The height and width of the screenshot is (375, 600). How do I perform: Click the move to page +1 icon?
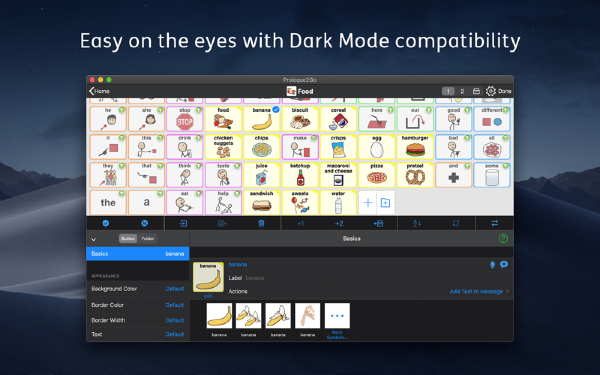(x=300, y=223)
